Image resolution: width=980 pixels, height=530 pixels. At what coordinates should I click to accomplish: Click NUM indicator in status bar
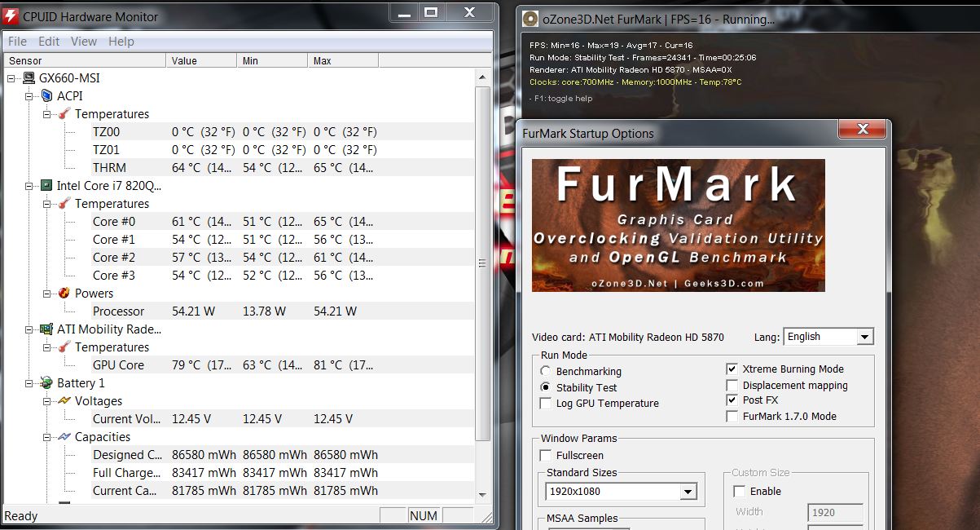coord(424,515)
